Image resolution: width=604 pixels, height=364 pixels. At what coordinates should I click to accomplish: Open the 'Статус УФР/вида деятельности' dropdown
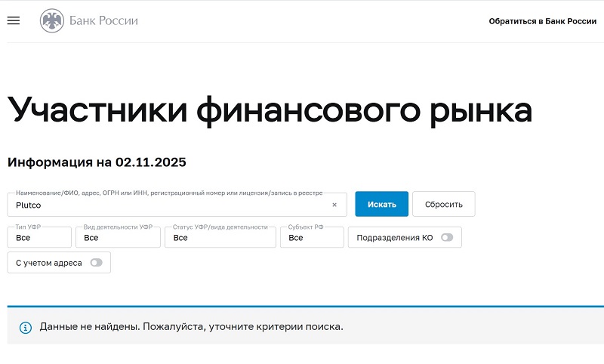tap(220, 238)
